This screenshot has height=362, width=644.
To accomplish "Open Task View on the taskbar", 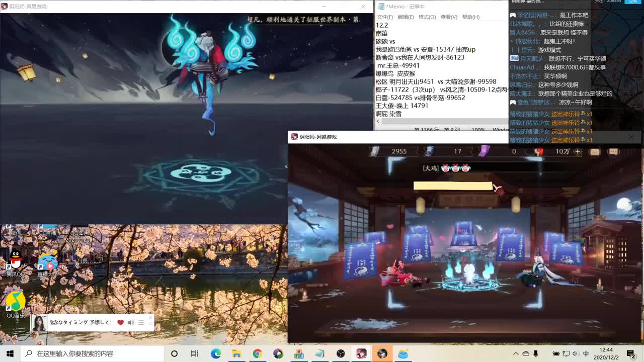I will (195, 353).
